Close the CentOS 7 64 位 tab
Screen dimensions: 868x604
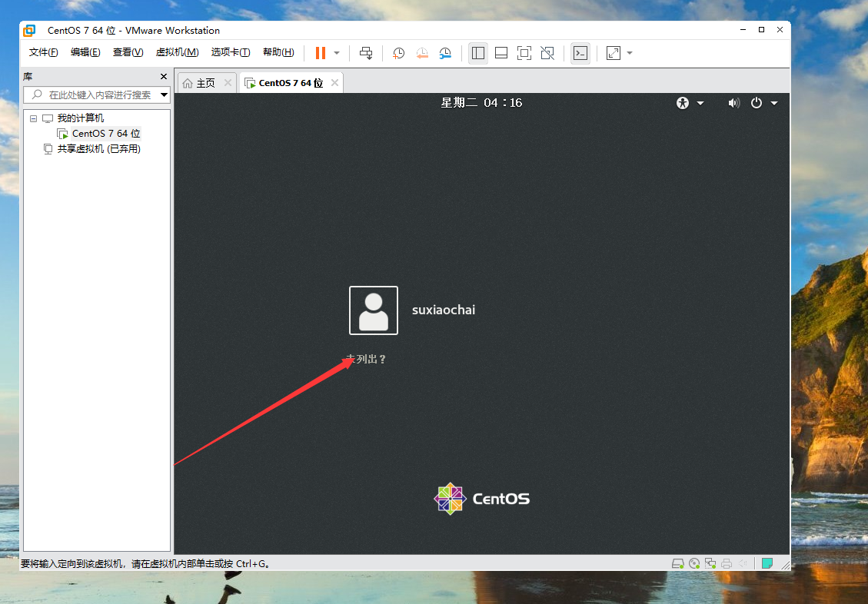[x=334, y=82]
